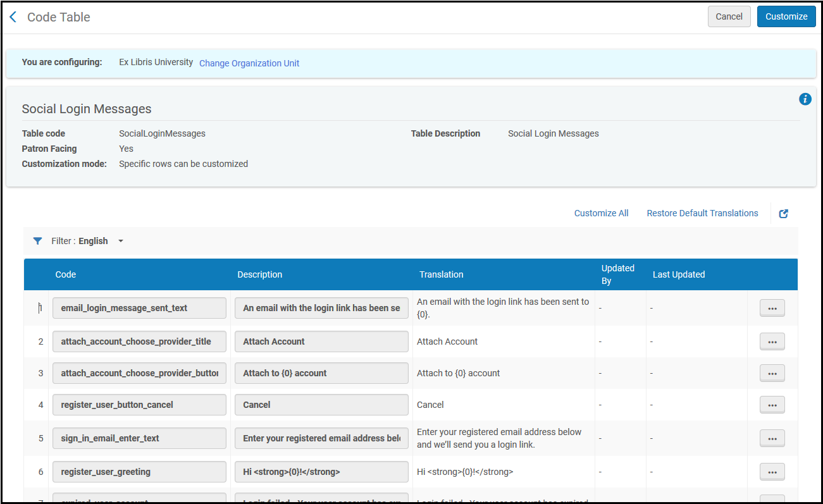This screenshot has height=504, width=823.
Task: Open row actions for register_user_greeting
Action: tap(772, 472)
